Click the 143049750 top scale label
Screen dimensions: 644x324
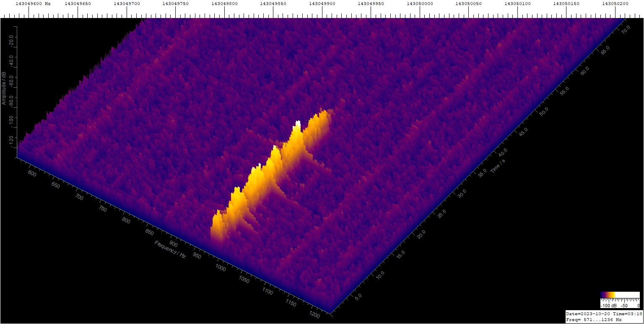(x=176, y=3)
